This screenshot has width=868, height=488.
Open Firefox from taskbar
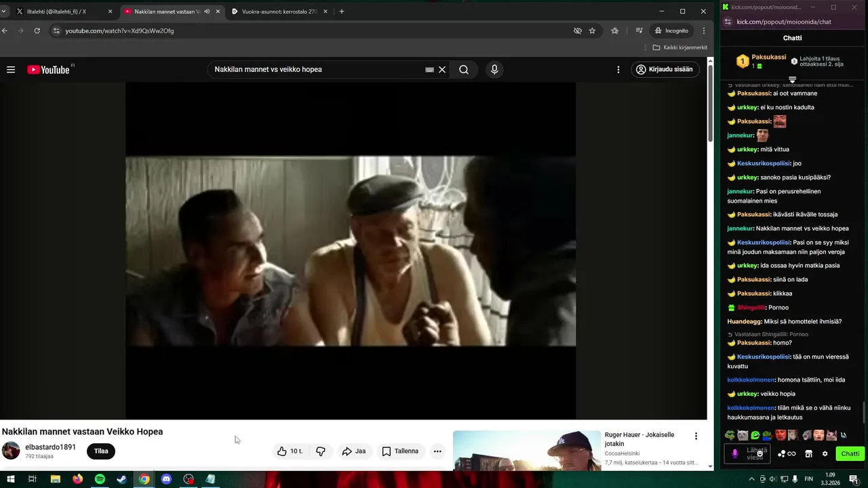(77, 479)
